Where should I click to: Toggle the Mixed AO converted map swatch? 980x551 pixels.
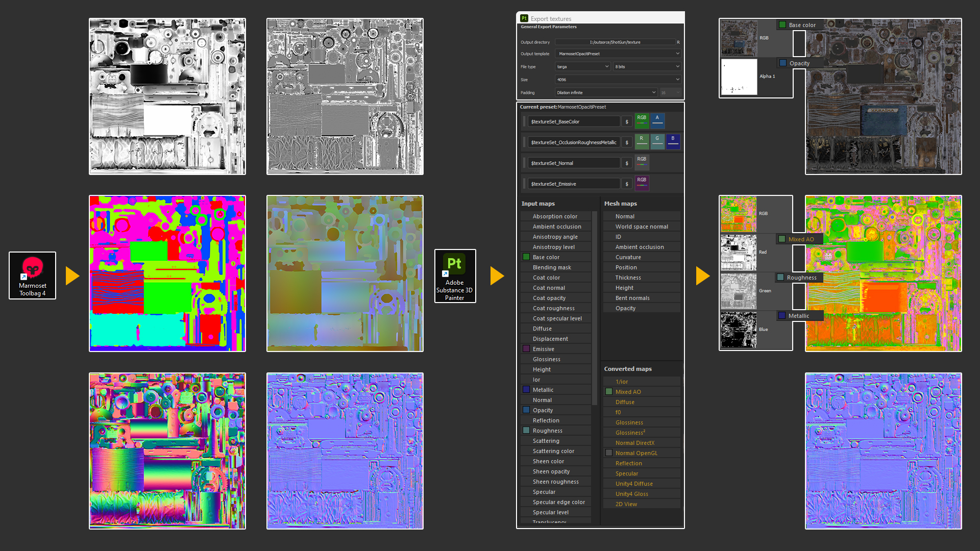(x=609, y=392)
